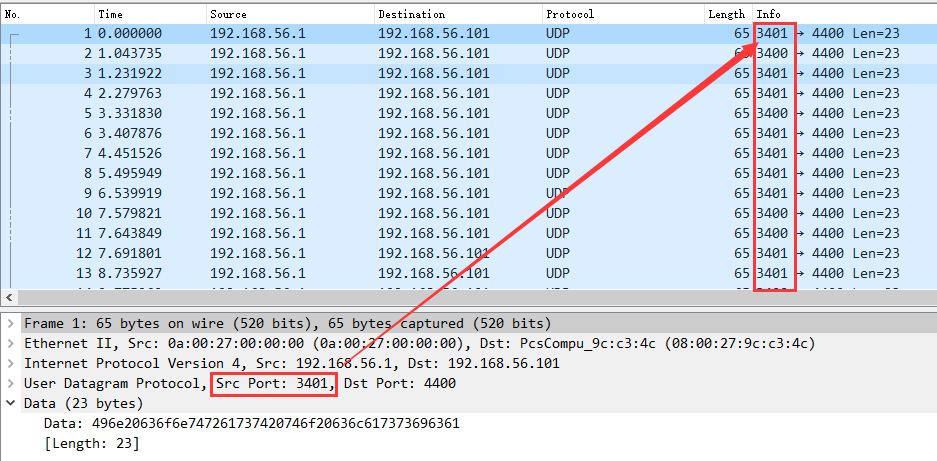The width and height of the screenshot is (937, 461).
Task: Select packet 9 at time 6.539919
Action: click(x=468, y=193)
